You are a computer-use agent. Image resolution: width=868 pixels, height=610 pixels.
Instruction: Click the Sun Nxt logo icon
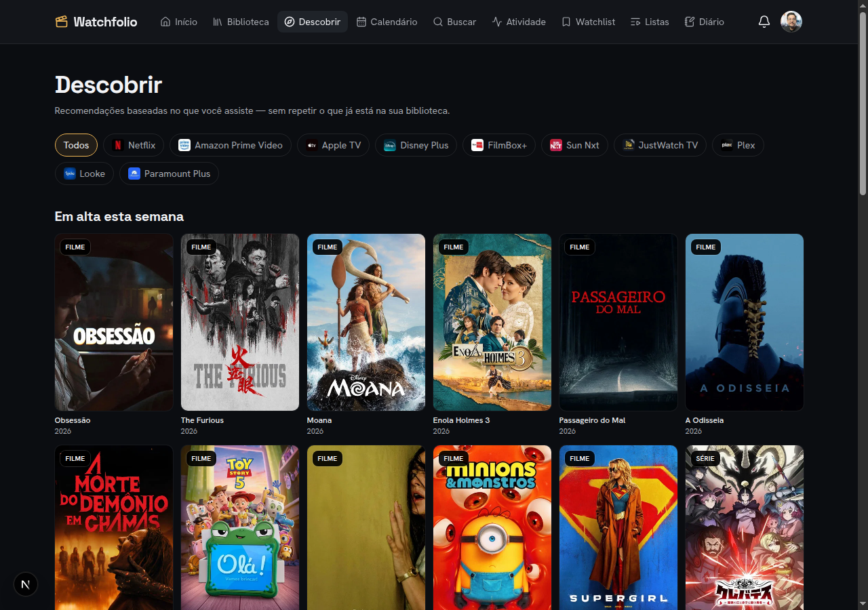click(556, 145)
